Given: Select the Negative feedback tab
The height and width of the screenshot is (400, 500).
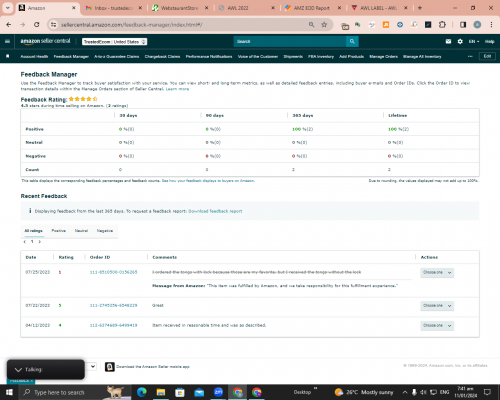Looking at the screenshot, I should point(105,231).
